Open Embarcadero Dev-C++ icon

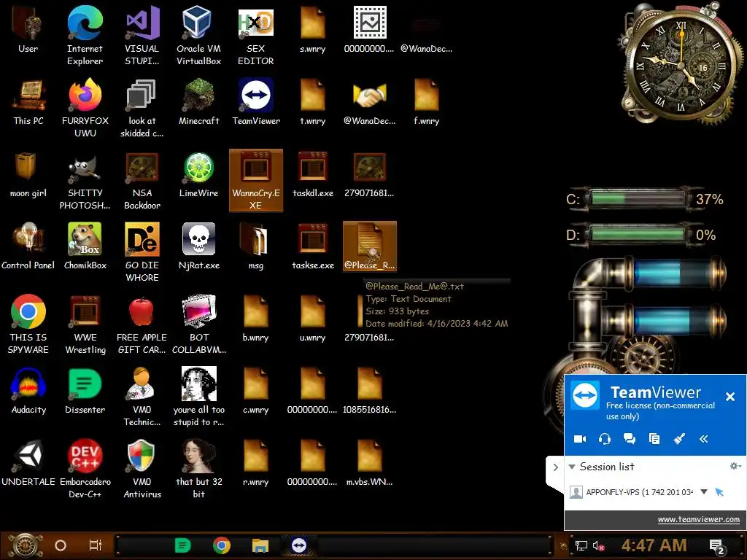[x=85, y=469]
